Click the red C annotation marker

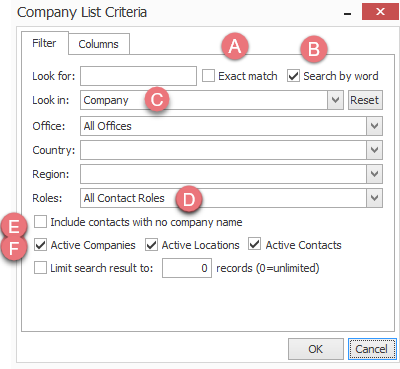click(157, 99)
